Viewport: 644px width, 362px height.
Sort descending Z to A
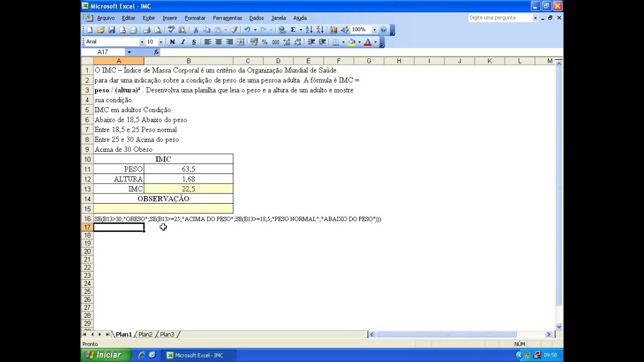(320, 30)
